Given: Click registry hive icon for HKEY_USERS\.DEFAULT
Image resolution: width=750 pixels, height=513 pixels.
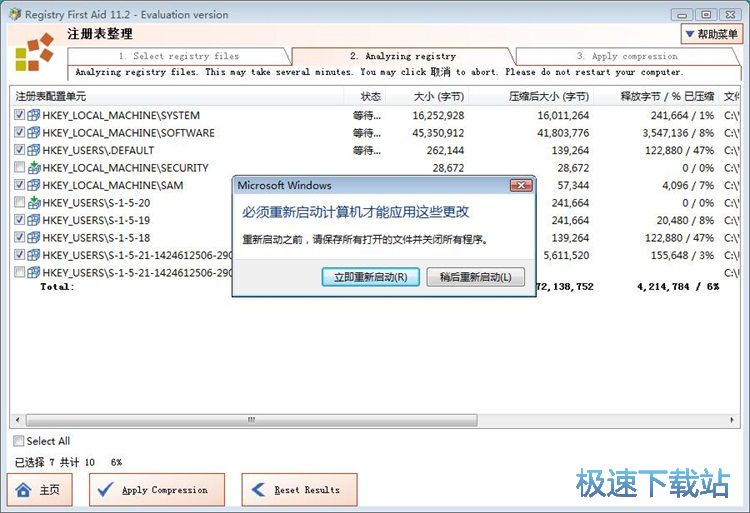Looking at the screenshot, I should 33,150.
